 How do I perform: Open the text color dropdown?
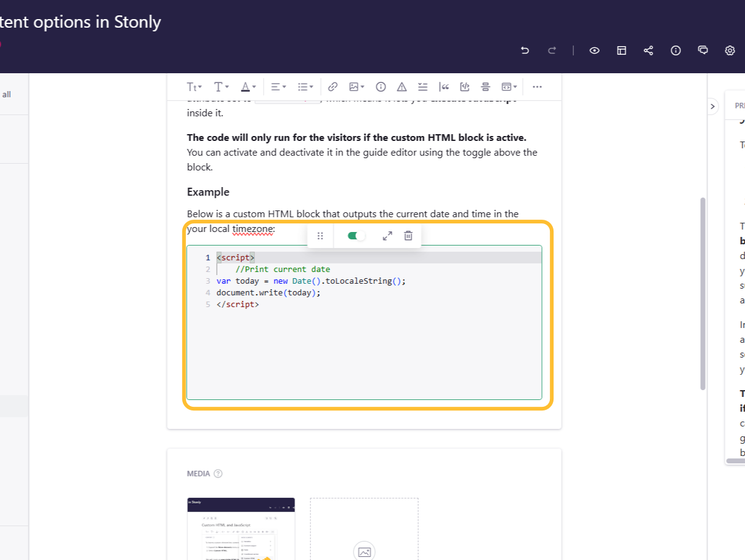248,87
